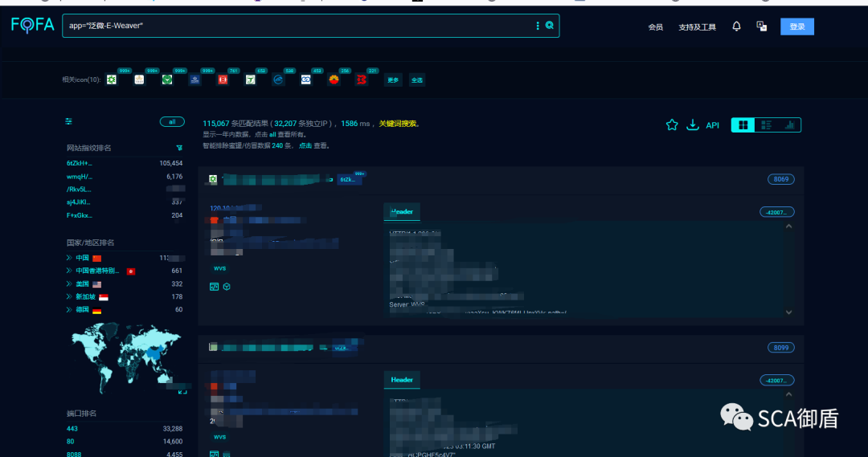Image resolution: width=868 pixels, height=457 pixels.
Task: Click the sliders filter icon in sidebar
Action: click(x=68, y=121)
